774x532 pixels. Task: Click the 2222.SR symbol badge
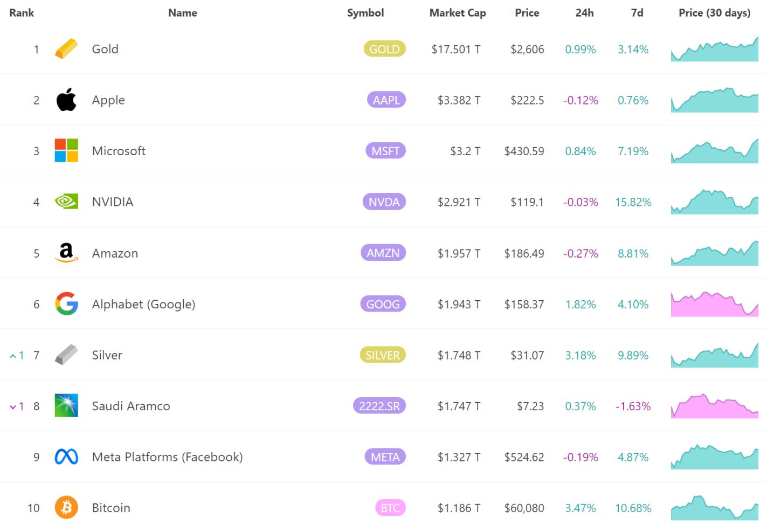[x=379, y=406]
